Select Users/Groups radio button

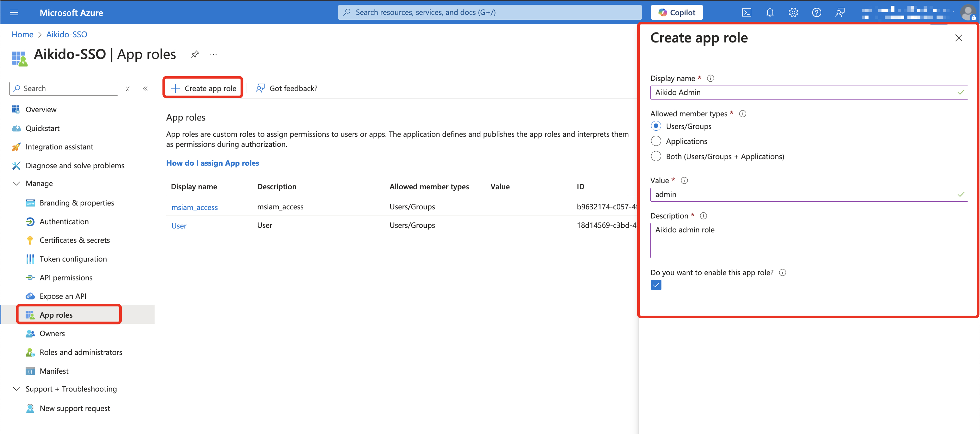656,126
